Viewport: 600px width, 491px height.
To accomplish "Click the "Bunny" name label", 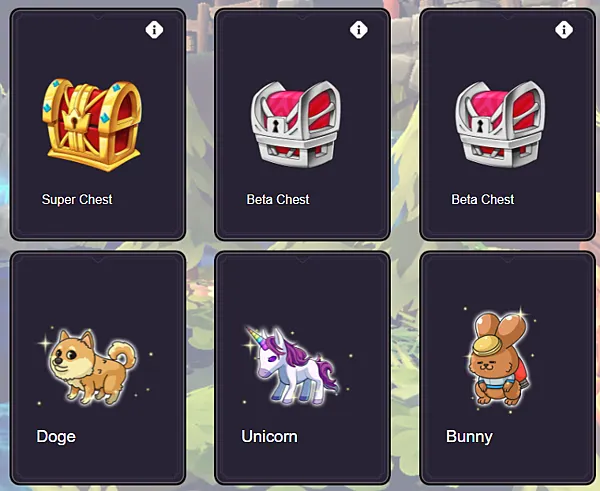I will coord(469,437).
